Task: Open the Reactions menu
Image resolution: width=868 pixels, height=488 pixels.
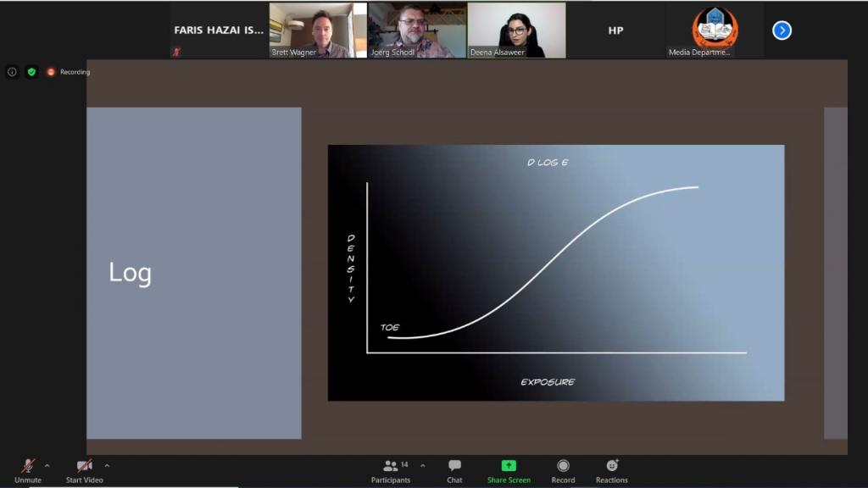Action: (x=611, y=469)
